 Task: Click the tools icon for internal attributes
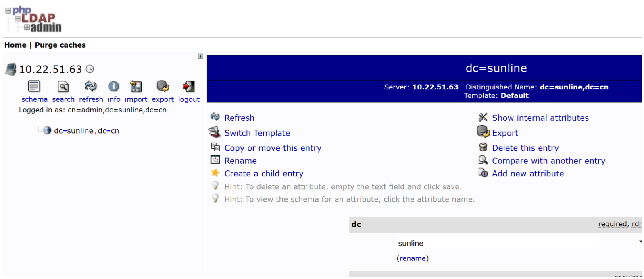pos(483,117)
